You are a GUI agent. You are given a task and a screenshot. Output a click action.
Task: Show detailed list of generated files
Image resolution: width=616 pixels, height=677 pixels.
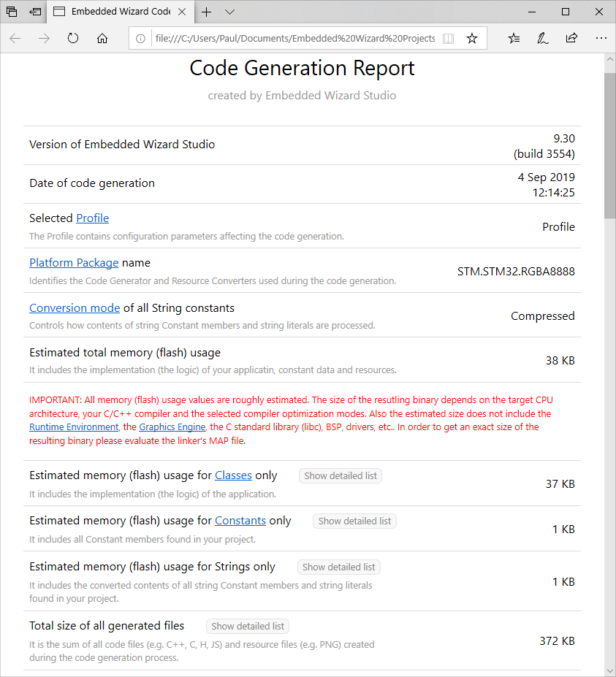tap(248, 626)
